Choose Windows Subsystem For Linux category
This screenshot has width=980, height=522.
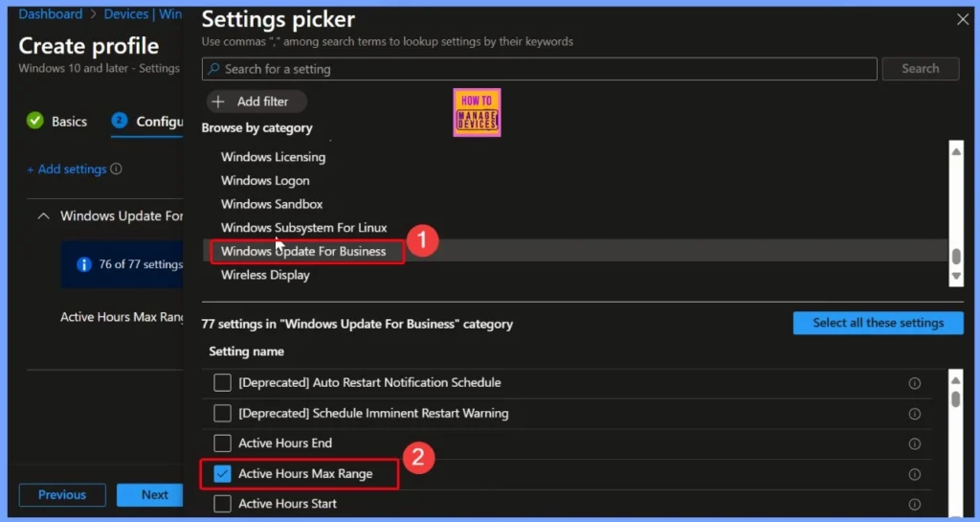303,228
